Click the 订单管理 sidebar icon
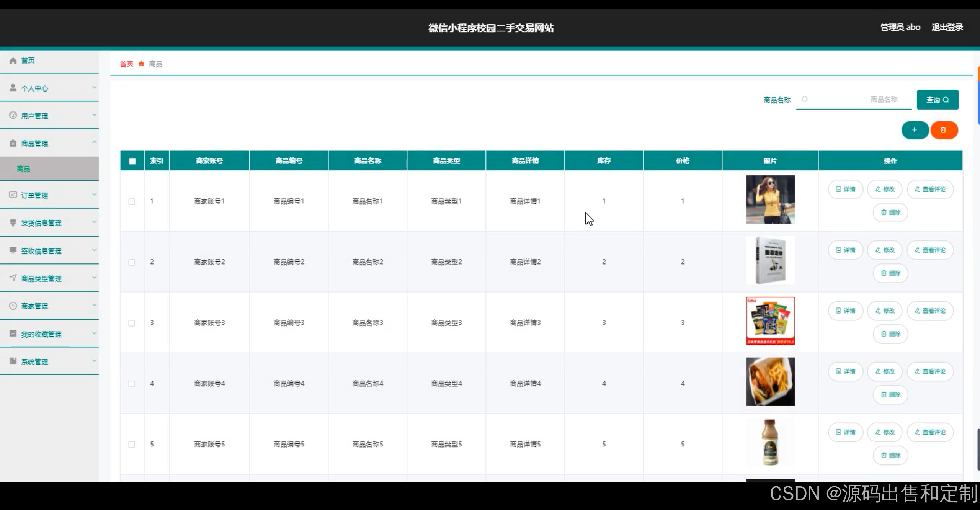Viewport: 980px width, 510px height. (x=13, y=195)
